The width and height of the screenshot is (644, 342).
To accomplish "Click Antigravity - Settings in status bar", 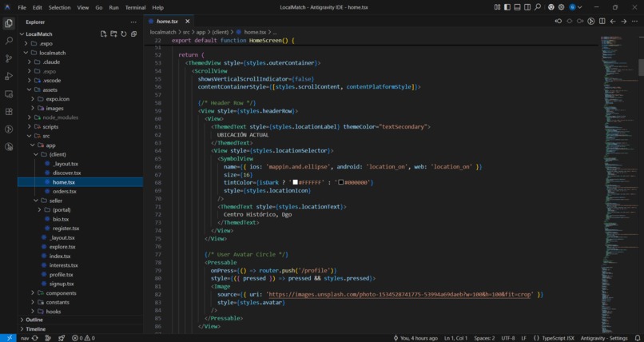I will 604,338.
